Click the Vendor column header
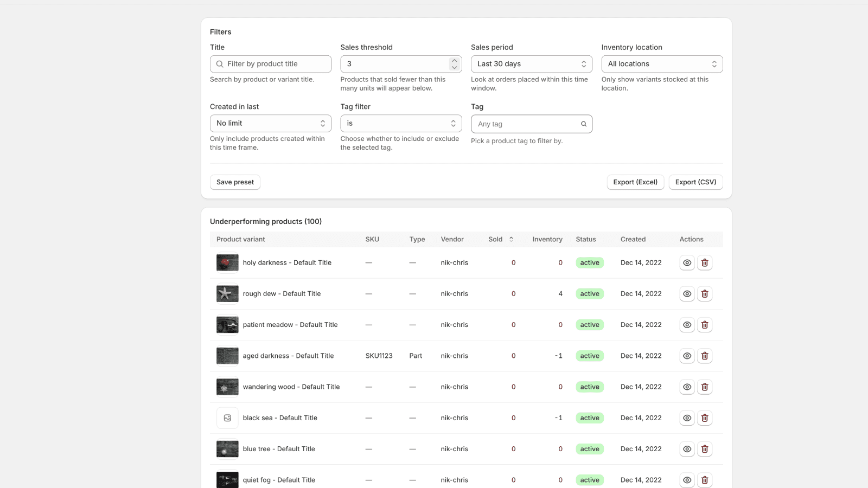This screenshot has height=488, width=868. click(452, 239)
